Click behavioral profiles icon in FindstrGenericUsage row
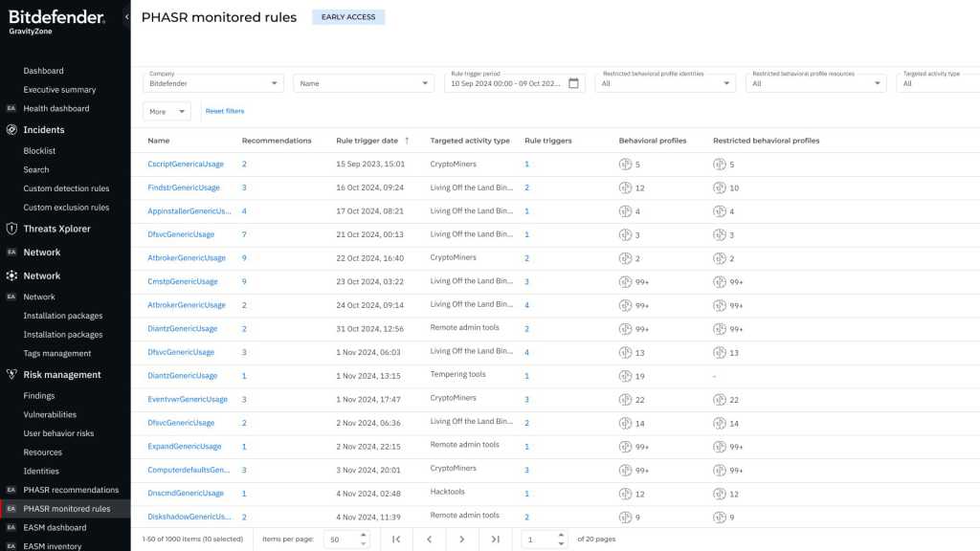Image resolution: width=980 pixels, height=551 pixels. point(625,187)
